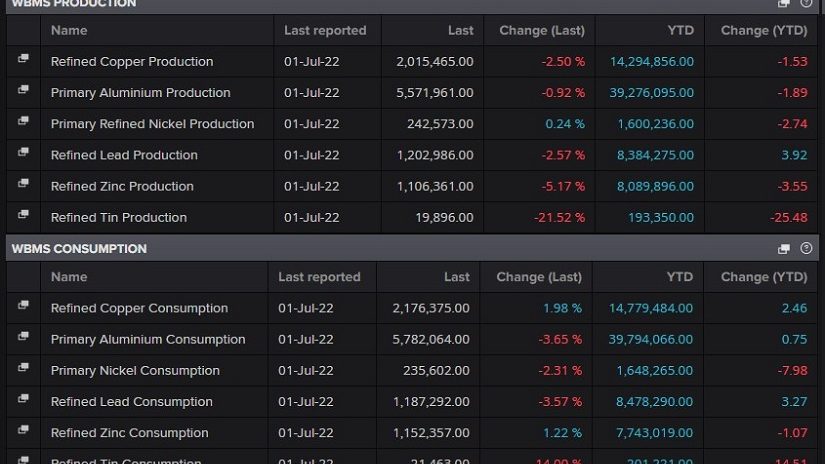Click copper consumption value 2,176,375.00
The height and width of the screenshot is (464, 825).
pyautogui.click(x=430, y=308)
